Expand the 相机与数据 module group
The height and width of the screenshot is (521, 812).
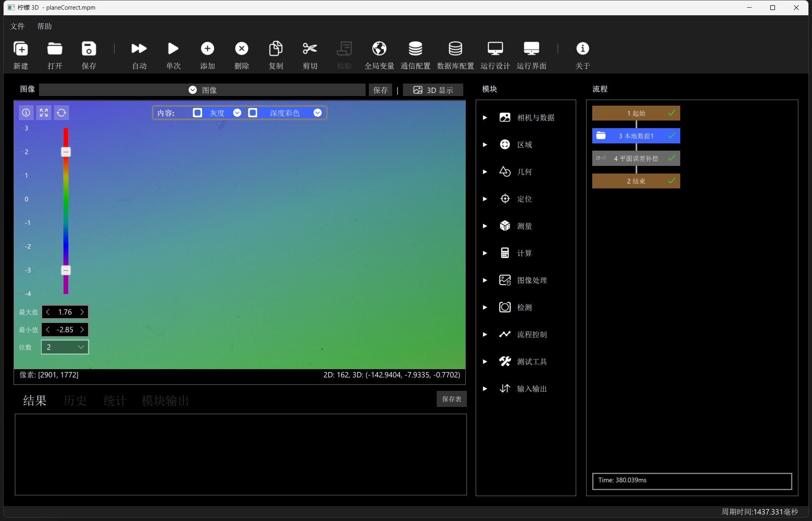point(485,118)
